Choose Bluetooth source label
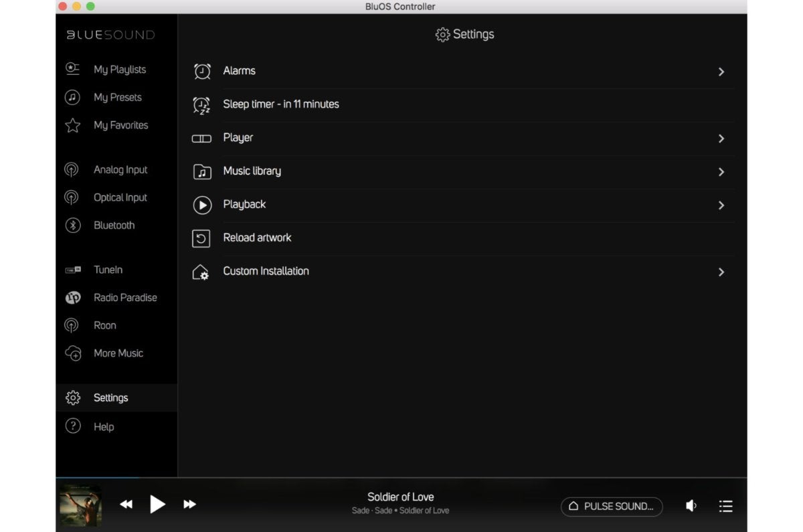Screen dimensions: 803x532 [114, 226]
